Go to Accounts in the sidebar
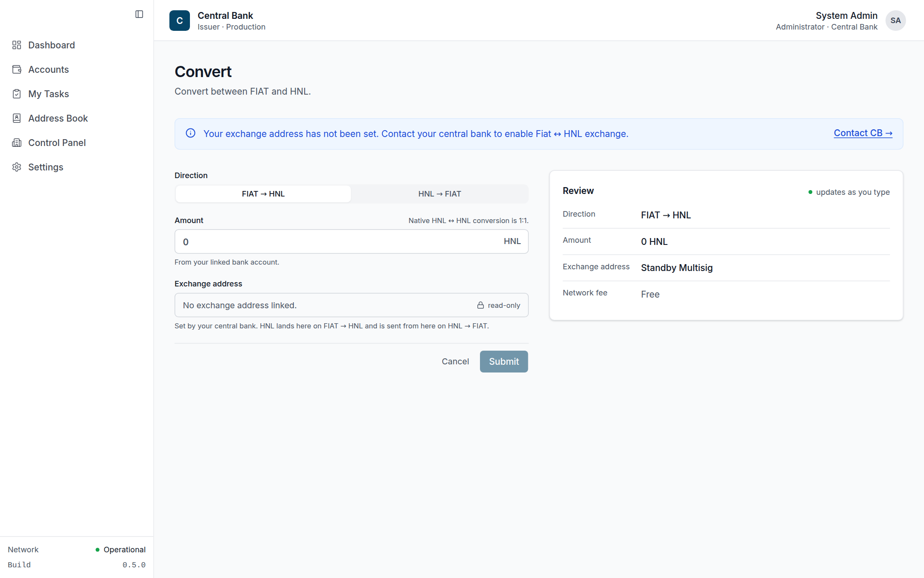Screen dimensions: 924x578 point(77,69)
